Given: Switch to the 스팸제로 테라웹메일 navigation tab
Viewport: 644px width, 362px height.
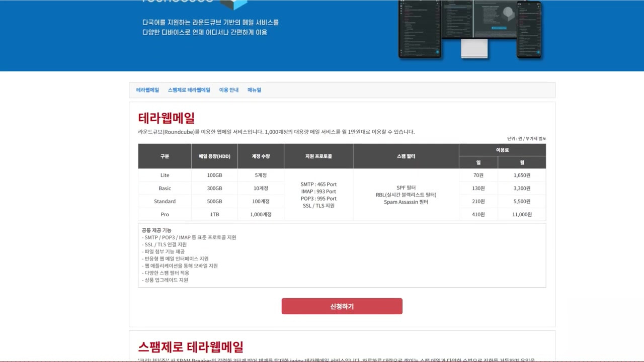Looking at the screenshot, I should point(189,90).
